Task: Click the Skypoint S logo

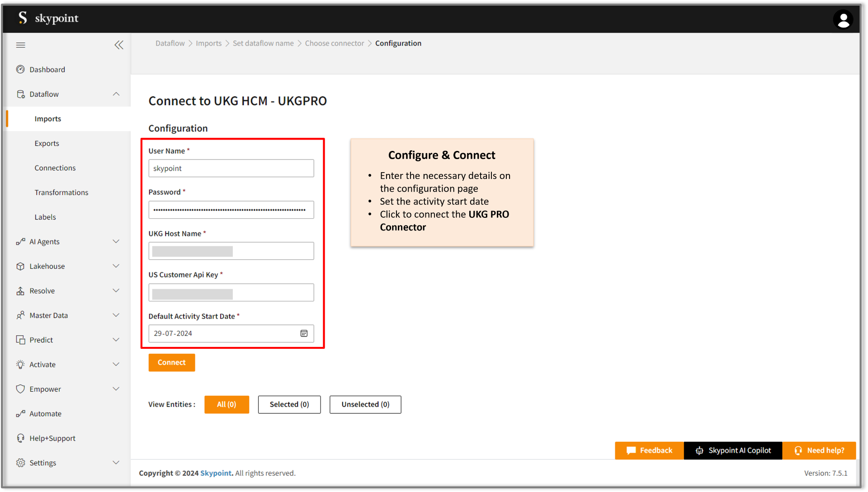Action: coord(23,18)
